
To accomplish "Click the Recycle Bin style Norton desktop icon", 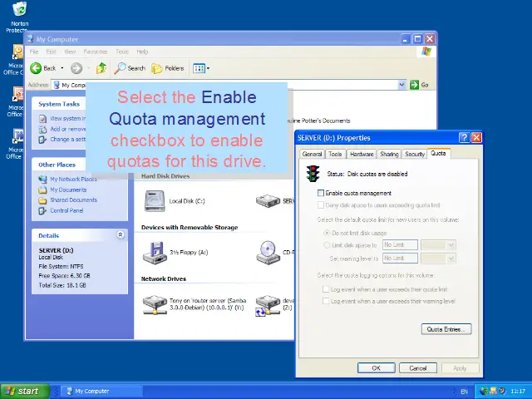I will (19, 9).
